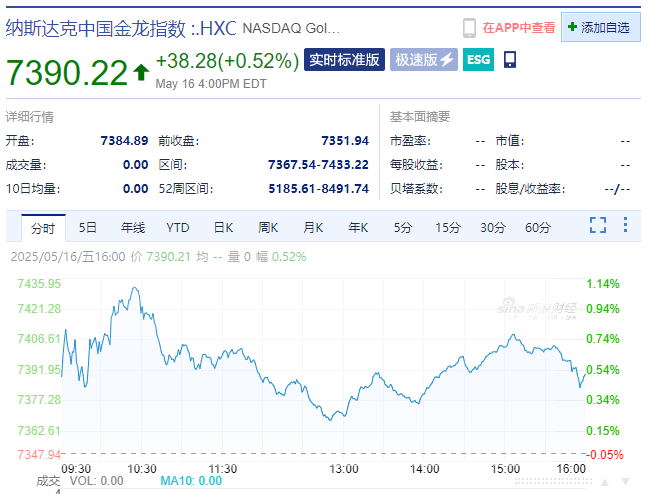Click the green plus icon in 添加自选

572,27
